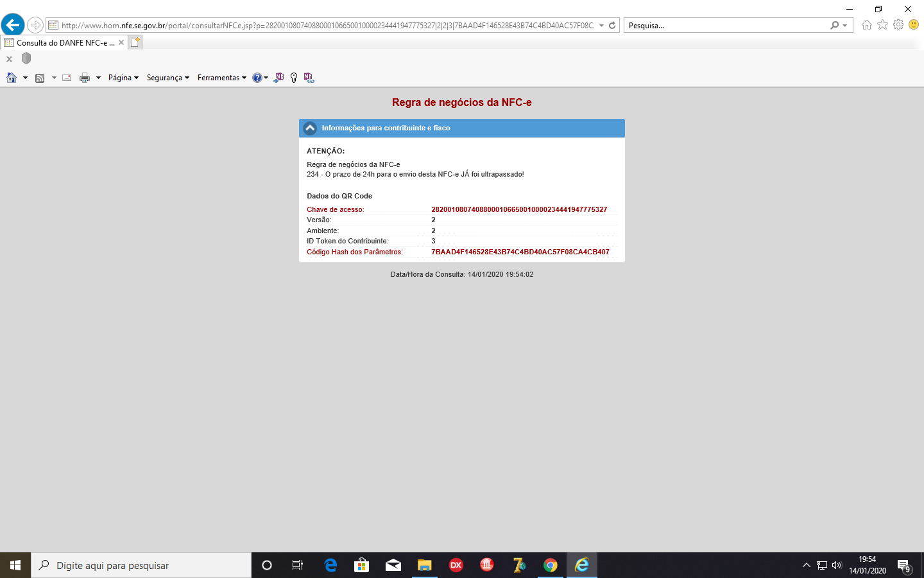Image resolution: width=924 pixels, height=578 pixels.
Task: Open Cortana circle icon
Action: [267, 565]
